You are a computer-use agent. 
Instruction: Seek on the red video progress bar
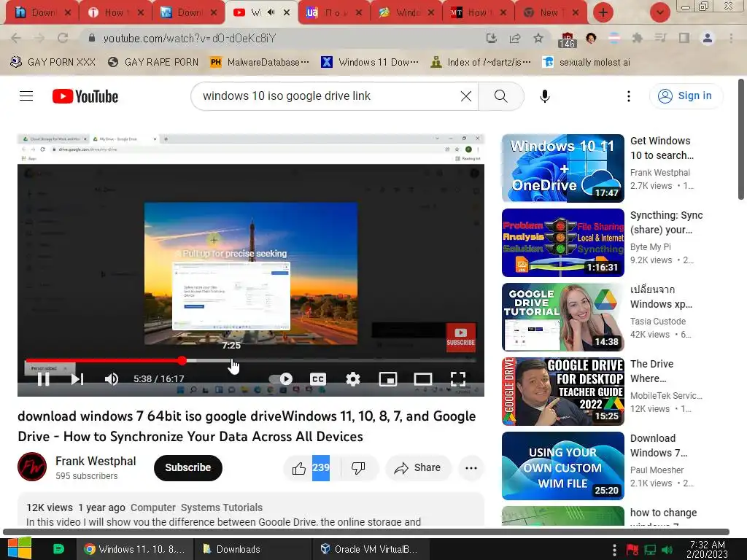[104, 360]
